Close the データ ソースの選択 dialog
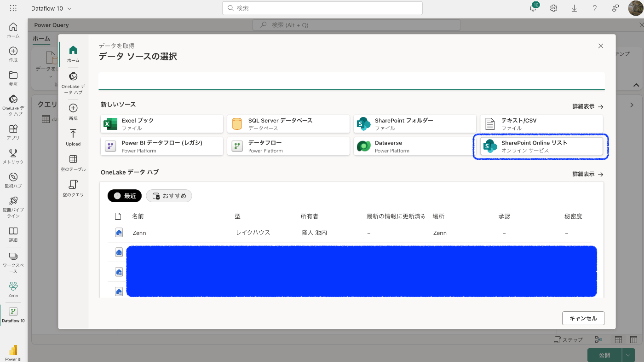This screenshot has width=644, height=362. click(x=600, y=46)
